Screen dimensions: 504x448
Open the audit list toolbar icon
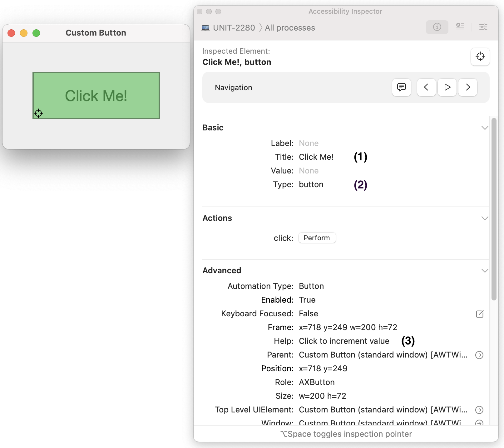coord(460,27)
